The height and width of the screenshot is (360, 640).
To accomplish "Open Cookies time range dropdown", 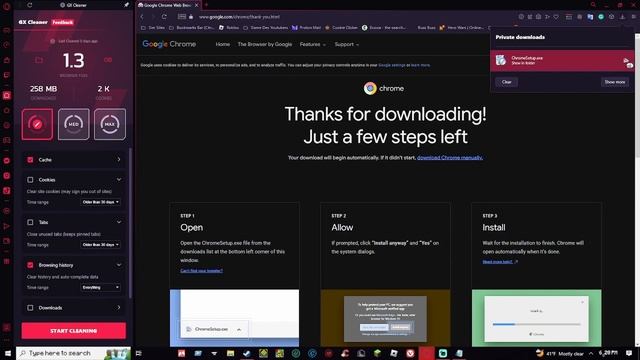I will click(x=100, y=202).
